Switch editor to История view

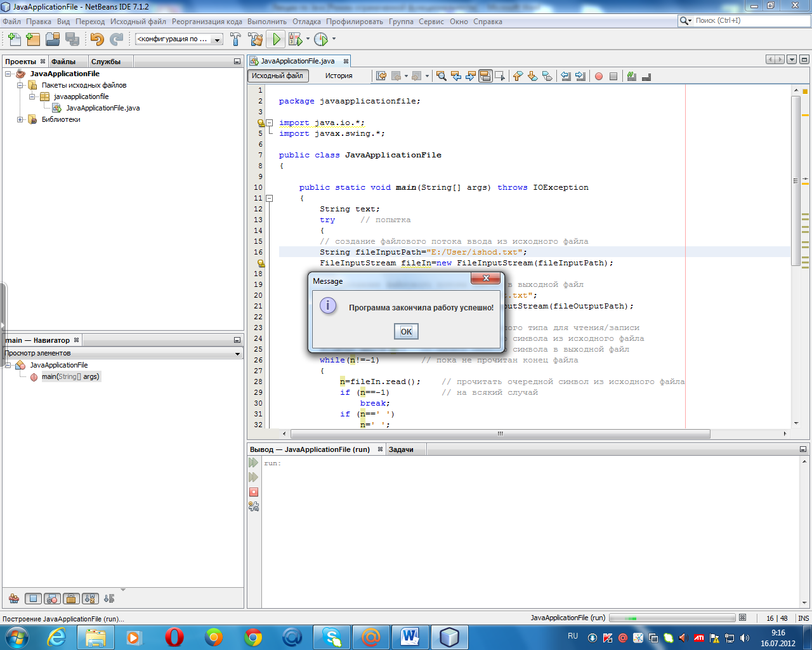[x=339, y=76]
